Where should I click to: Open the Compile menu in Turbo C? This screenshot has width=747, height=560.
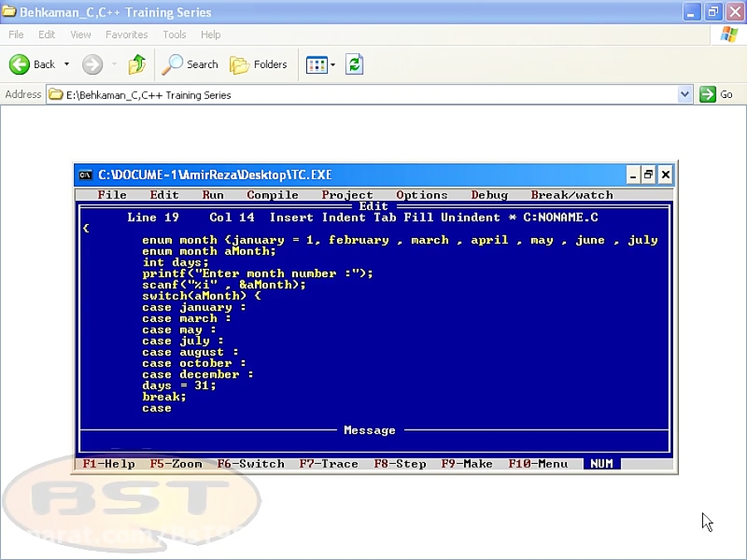tap(272, 195)
